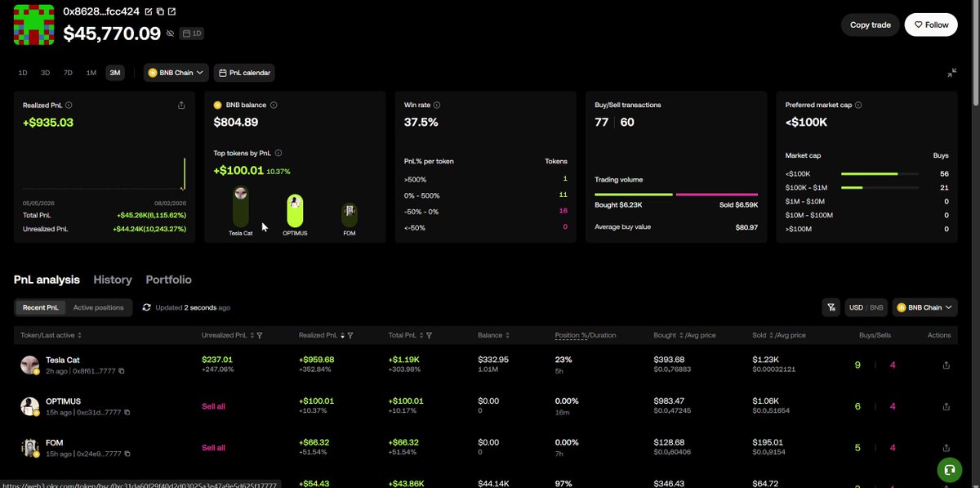
Task: Toggle USD / BNB currency display
Action: click(x=866, y=307)
